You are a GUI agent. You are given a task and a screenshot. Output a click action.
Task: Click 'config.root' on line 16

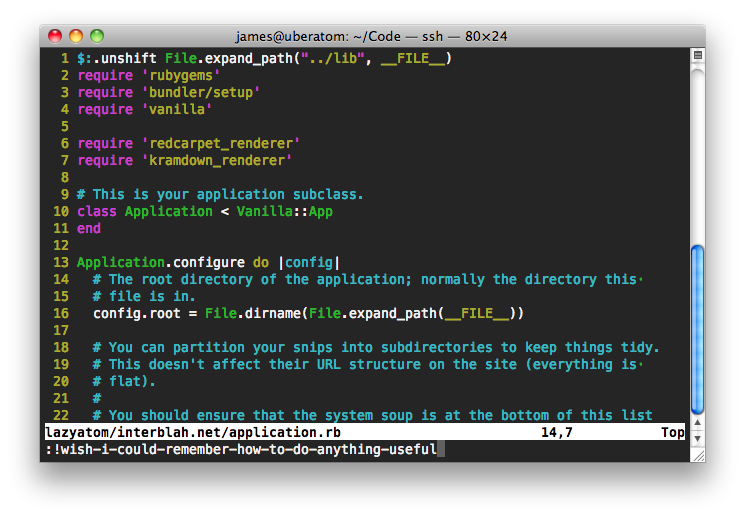[x=137, y=314]
